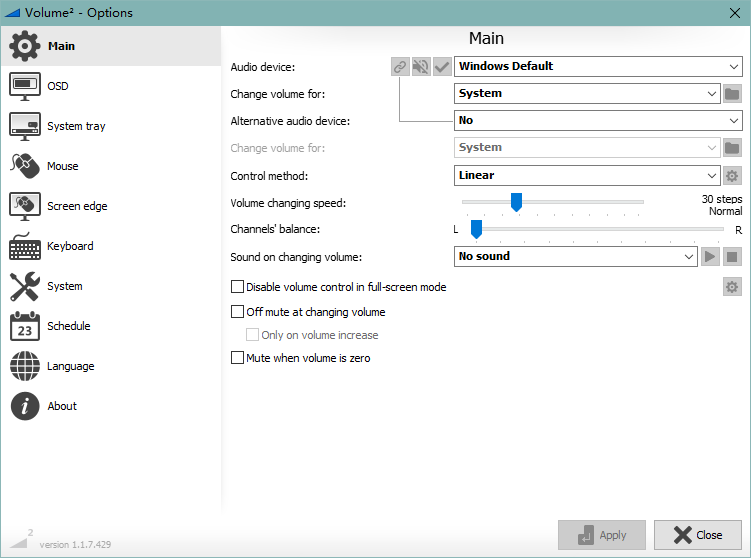Open the Linear control method dropdown
This screenshot has width=751, height=558.
[587, 176]
